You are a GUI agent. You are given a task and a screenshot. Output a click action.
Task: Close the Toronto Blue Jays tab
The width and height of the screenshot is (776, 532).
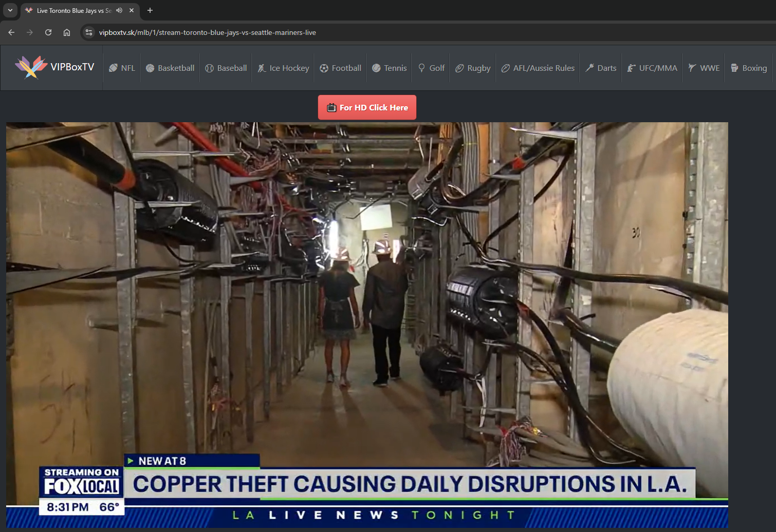click(132, 10)
